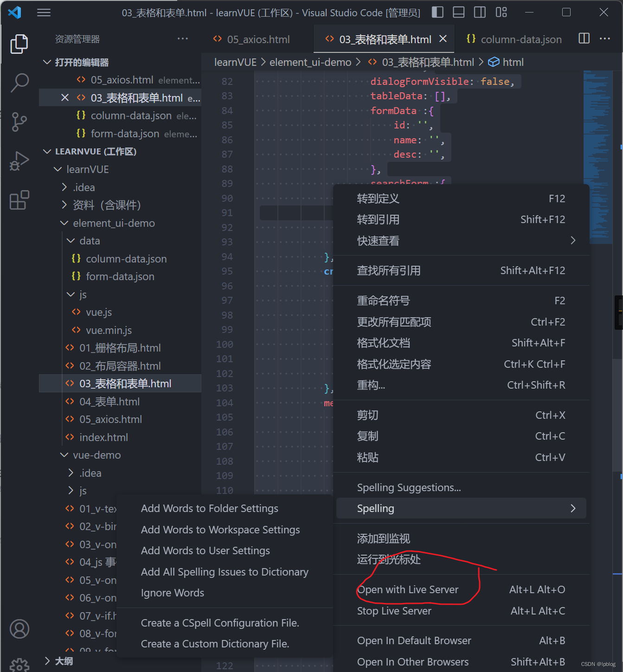Open the Run and Debug view icon
This screenshot has width=623, height=672.
(19, 161)
